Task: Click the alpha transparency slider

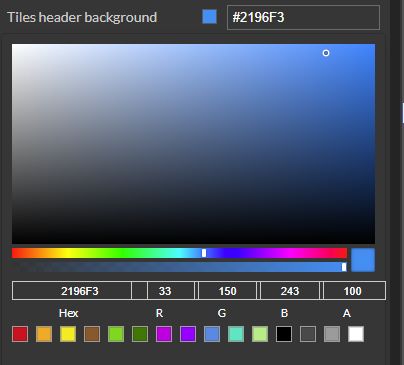Action: click(179, 267)
